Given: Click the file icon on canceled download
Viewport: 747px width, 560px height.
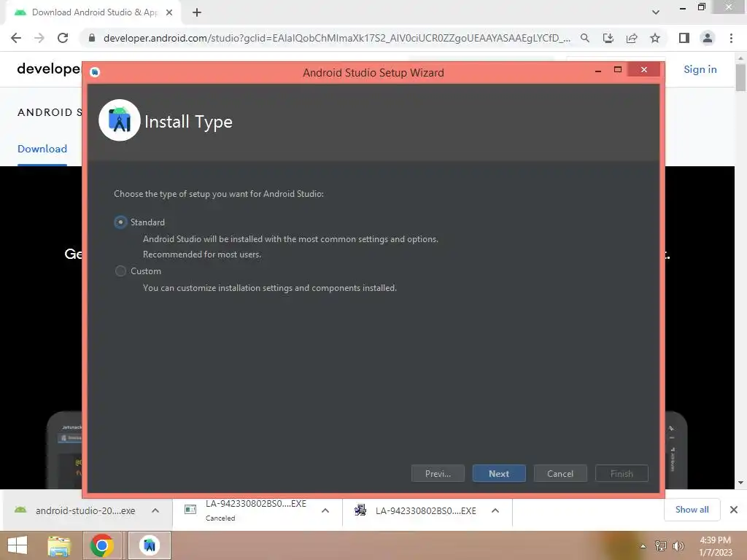Looking at the screenshot, I should click(190, 510).
